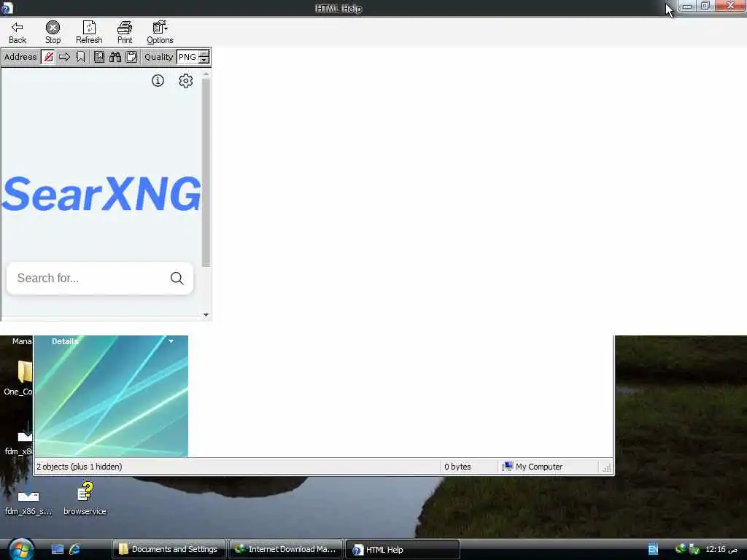
Task: Click the HTML Help title bar icon
Action: pos(7,7)
